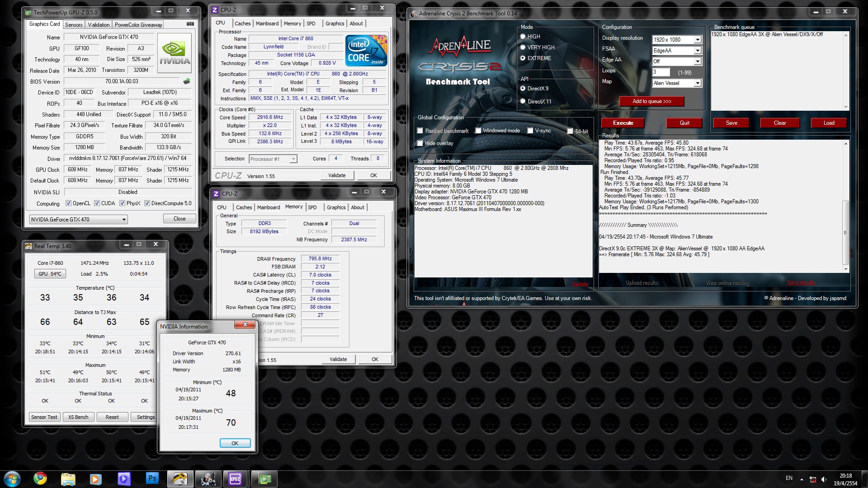Screen dimensions: 868x488
Task: Click the GPU-Z screenshot camera icon
Action: 190,24
